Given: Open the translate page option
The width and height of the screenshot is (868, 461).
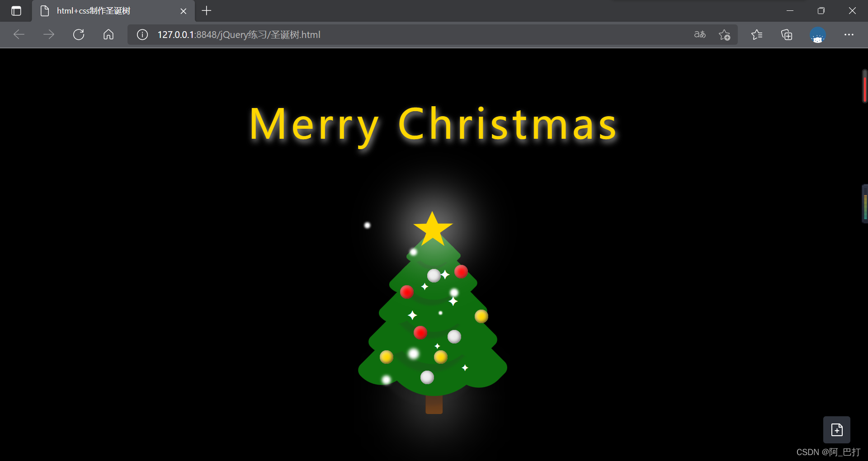Looking at the screenshot, I should (x=700, y=34).
